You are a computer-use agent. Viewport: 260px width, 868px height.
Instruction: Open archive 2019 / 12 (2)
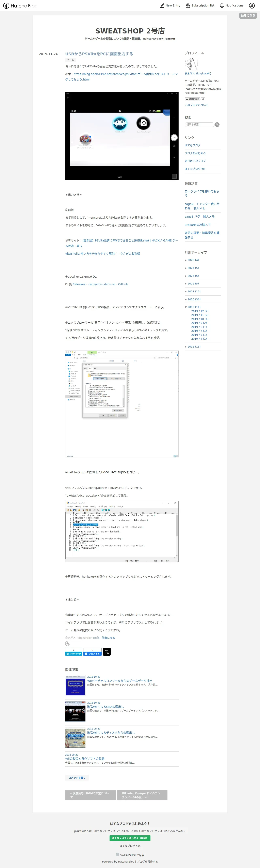click(x=200, y=311)
